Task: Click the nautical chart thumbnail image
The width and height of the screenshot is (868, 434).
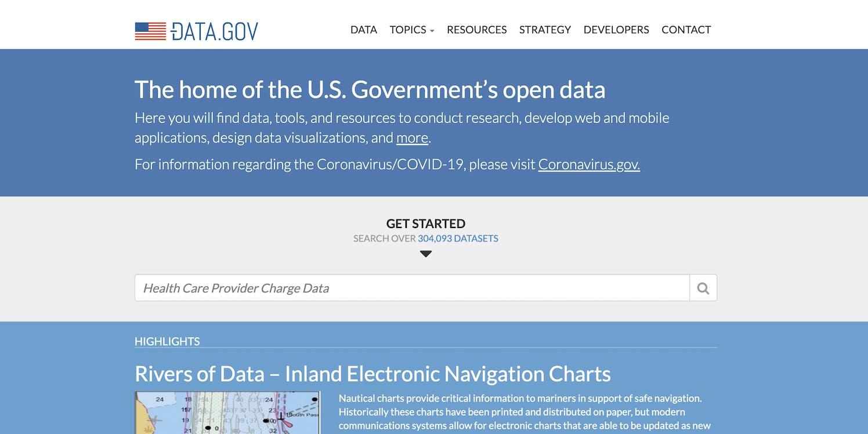Action: click(227, 413)
